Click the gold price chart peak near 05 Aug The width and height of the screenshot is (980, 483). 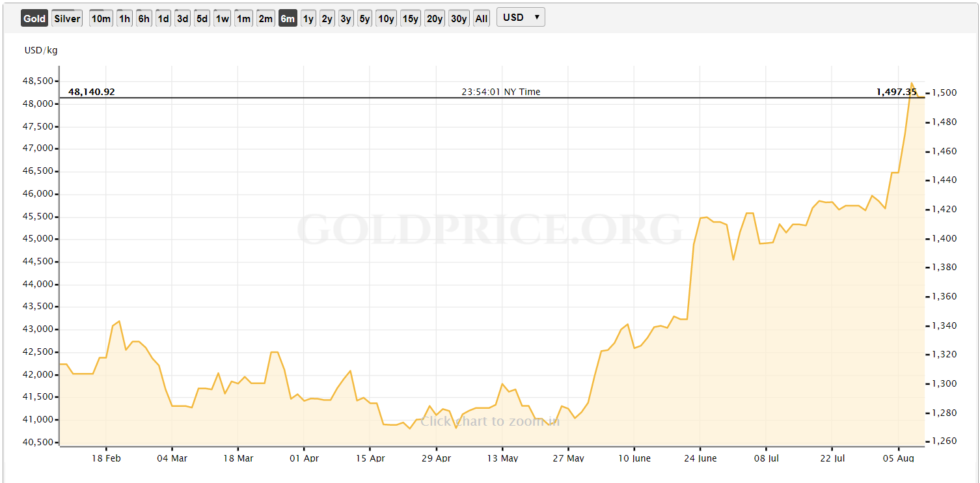click(x=912, y=83)
